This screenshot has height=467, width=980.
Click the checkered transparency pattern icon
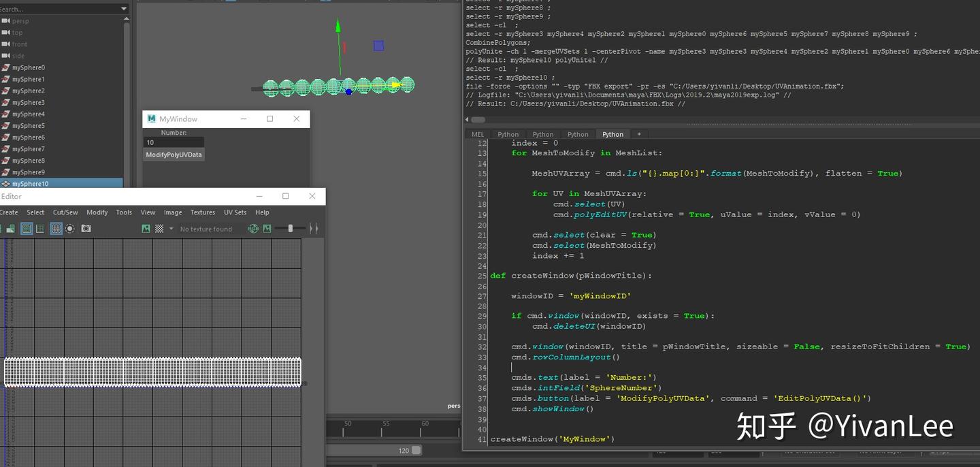pyautogui.click(x=161, y=229)
